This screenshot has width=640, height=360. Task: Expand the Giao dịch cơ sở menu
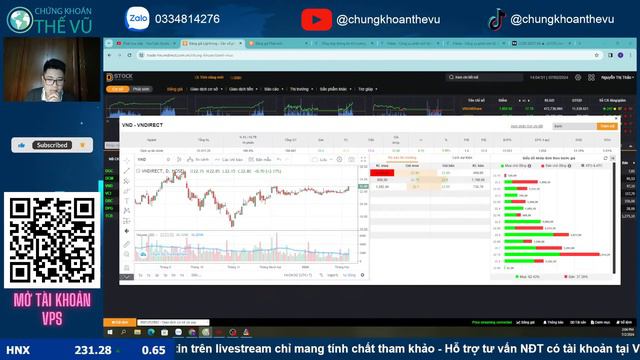pyautogui.click(x=206, y=89)
